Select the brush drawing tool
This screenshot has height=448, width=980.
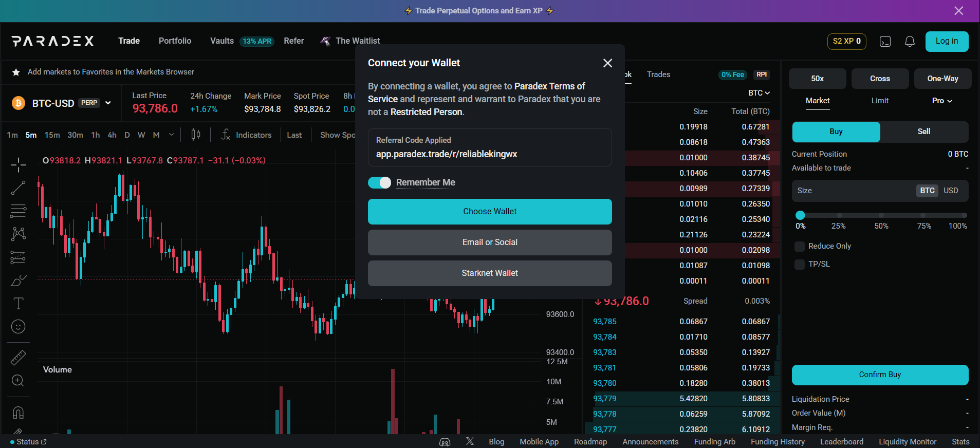pos(19,280)
